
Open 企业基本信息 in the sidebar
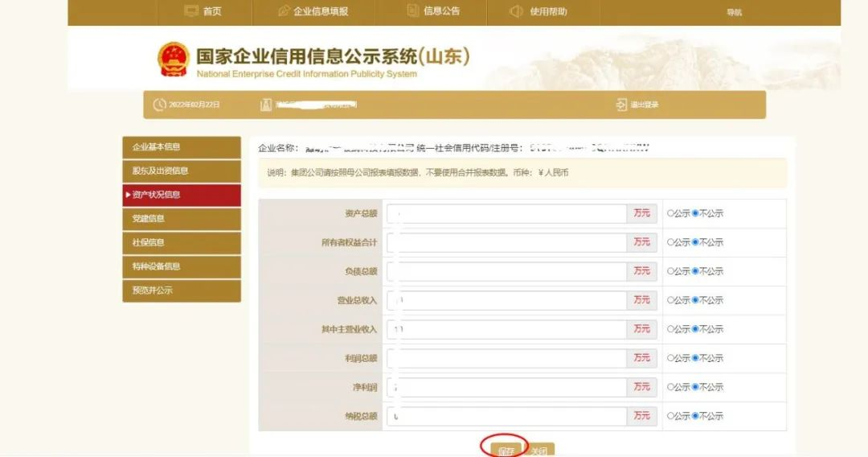click(182, 147)
